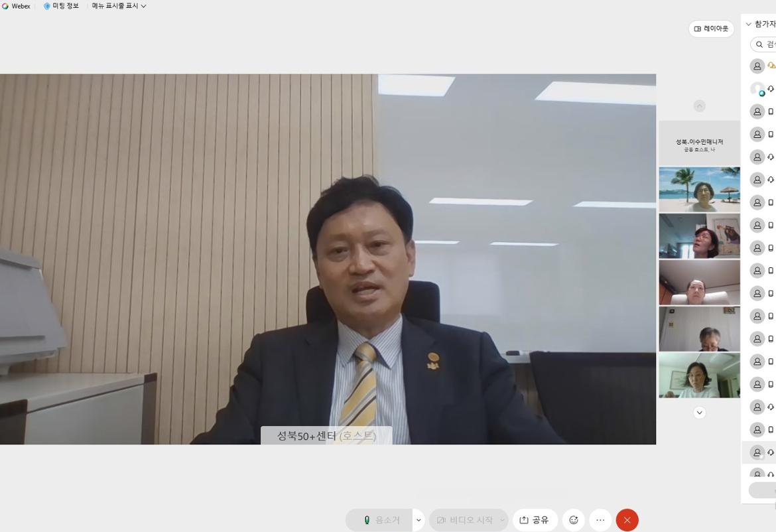Open the video options dropdown arrow

(x=502, y=520)
